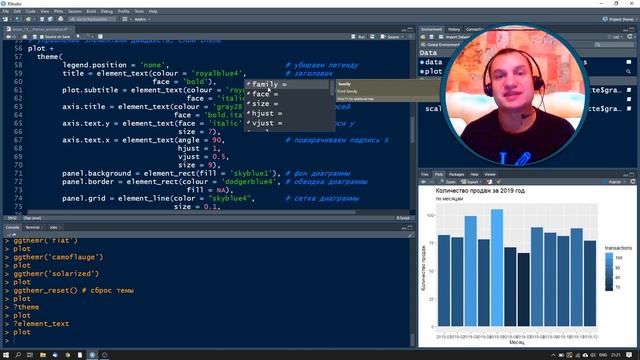Viewport: 640px width, 360px height.
Task: Open the Session menu
Action: coord(75,11)
